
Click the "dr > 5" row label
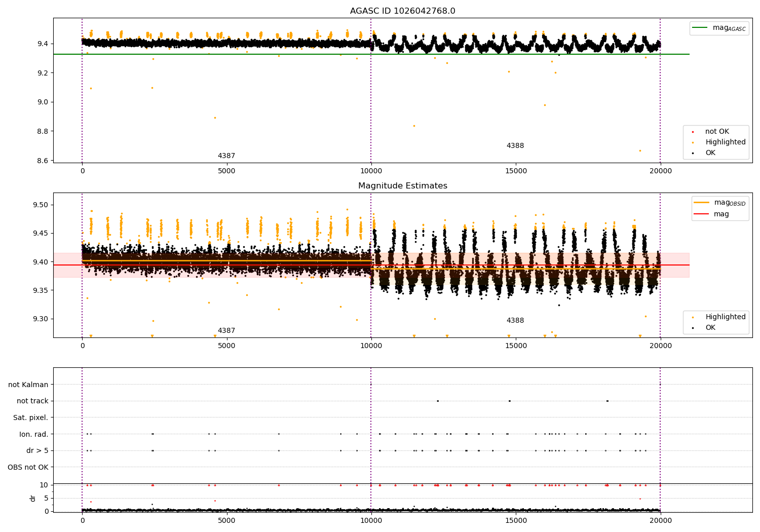[37, 451]
